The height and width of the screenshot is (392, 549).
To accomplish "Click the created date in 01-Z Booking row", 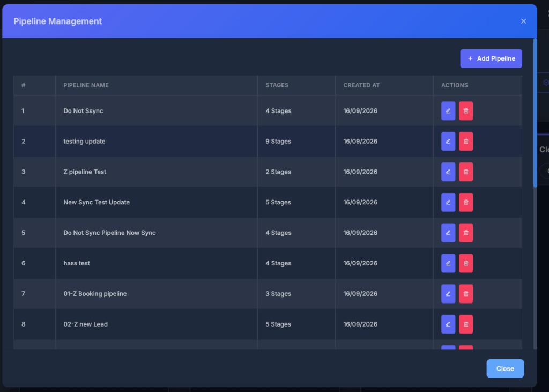I will point(360,293).
